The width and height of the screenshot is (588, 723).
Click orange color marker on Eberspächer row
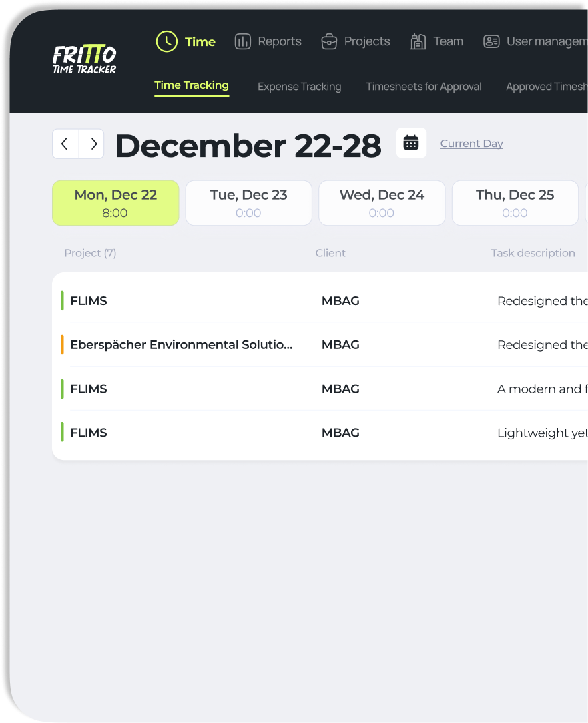coord(62,345)
